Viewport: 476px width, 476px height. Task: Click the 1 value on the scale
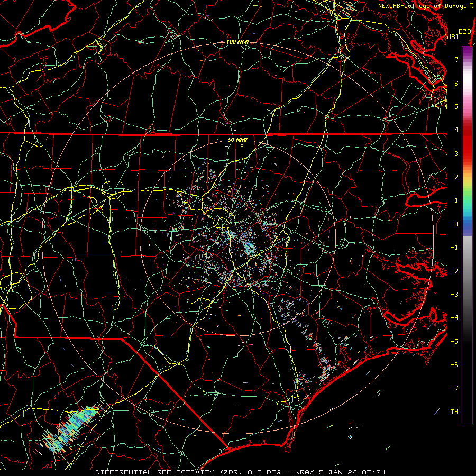tap(456, 200)
